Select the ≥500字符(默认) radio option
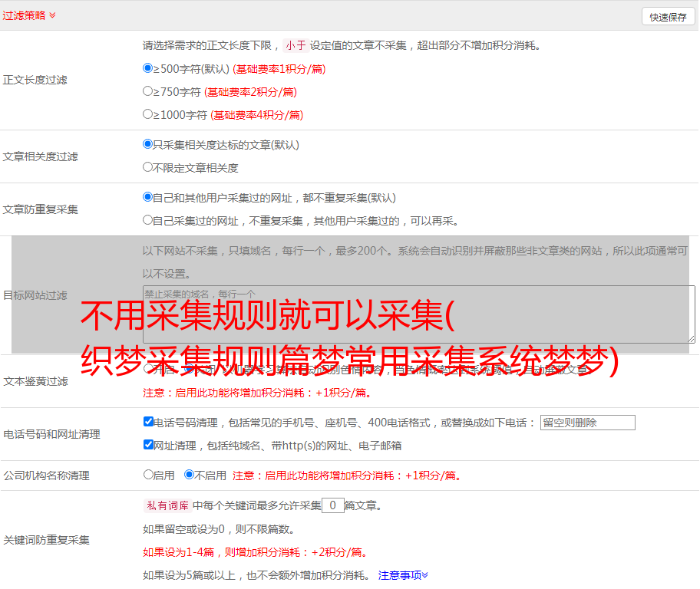700x589 pixels. (148, 68)
